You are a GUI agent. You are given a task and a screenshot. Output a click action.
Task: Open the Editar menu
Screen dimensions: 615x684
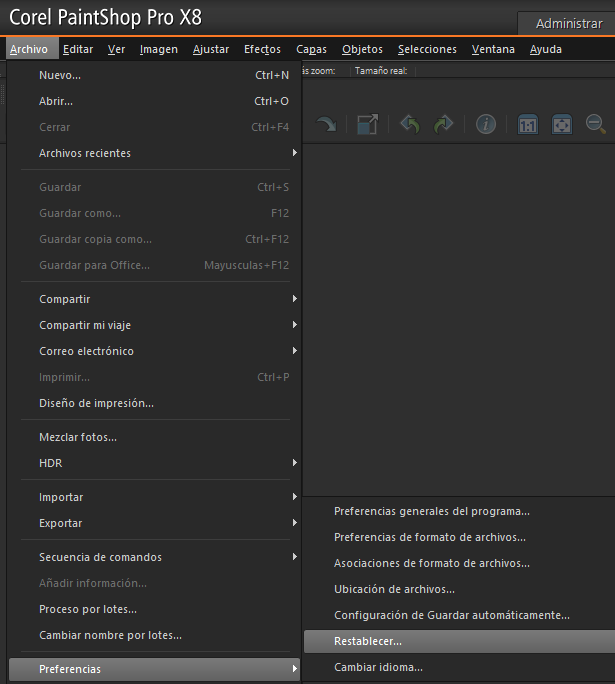pyautogui.click(x=78, y=49)
